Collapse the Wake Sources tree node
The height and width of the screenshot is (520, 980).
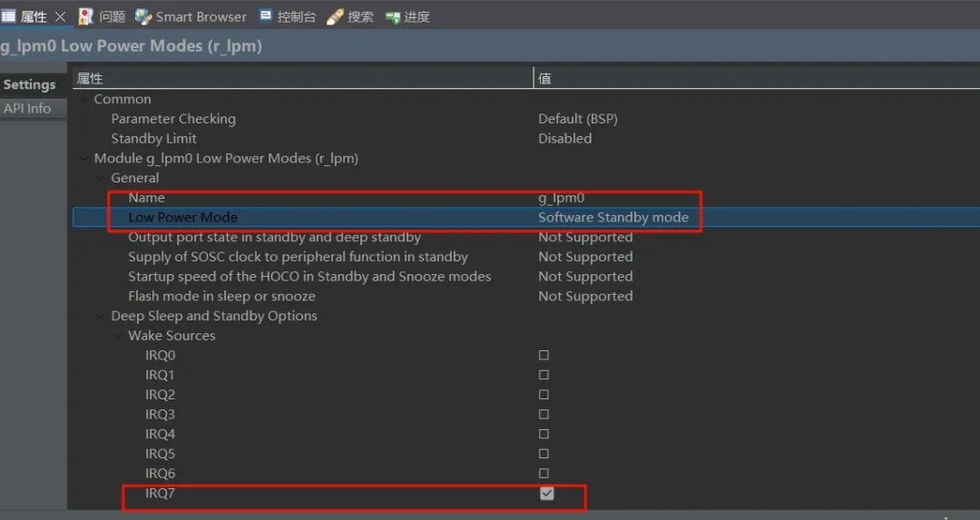click(118, 336)
